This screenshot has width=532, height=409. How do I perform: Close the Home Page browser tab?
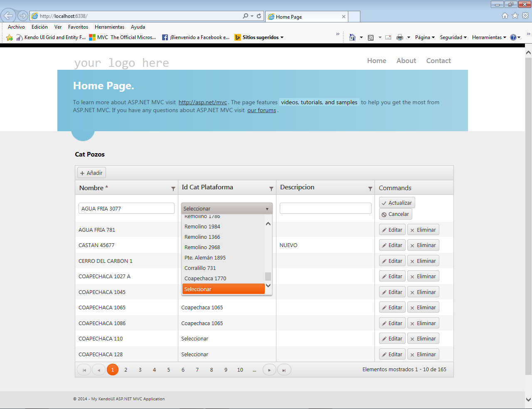click(x=344, y=17)
